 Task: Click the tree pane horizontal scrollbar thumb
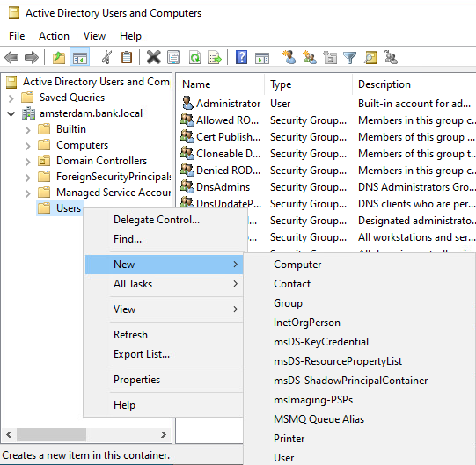pyautogui.click(x=51, y=434)
